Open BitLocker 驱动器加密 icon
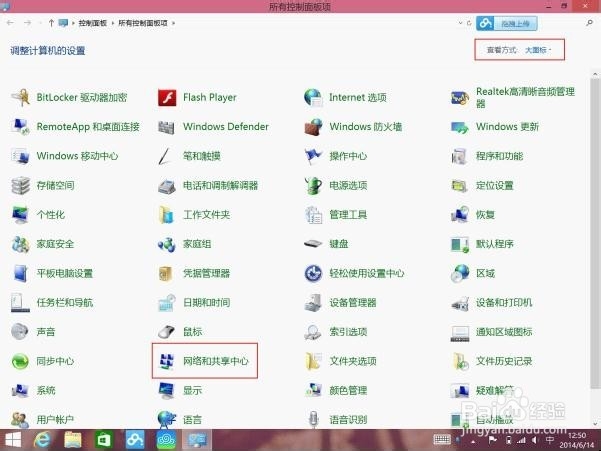This screenshot has height=451, width=601. (x=20, y=98)
